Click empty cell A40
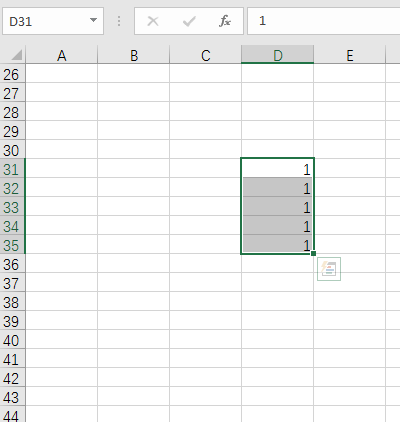The image size is (400, 422). coord(61,339)
